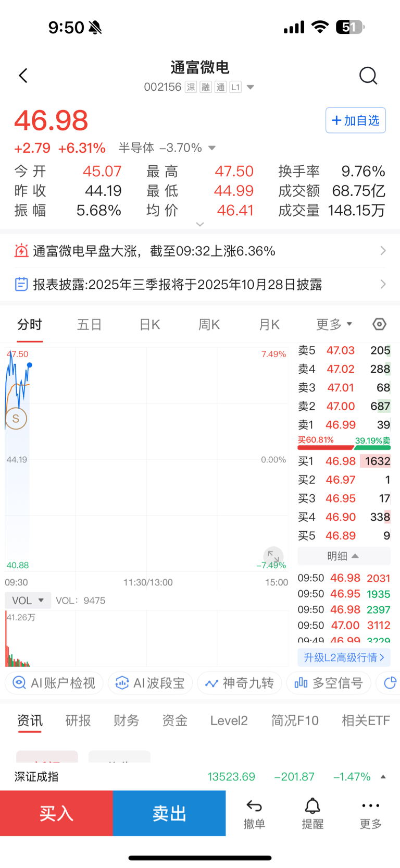Viewport: 400px width, 868px height.
Task: Tap 09:50 trade with volume 2031
Action: [x=344, y=578]
